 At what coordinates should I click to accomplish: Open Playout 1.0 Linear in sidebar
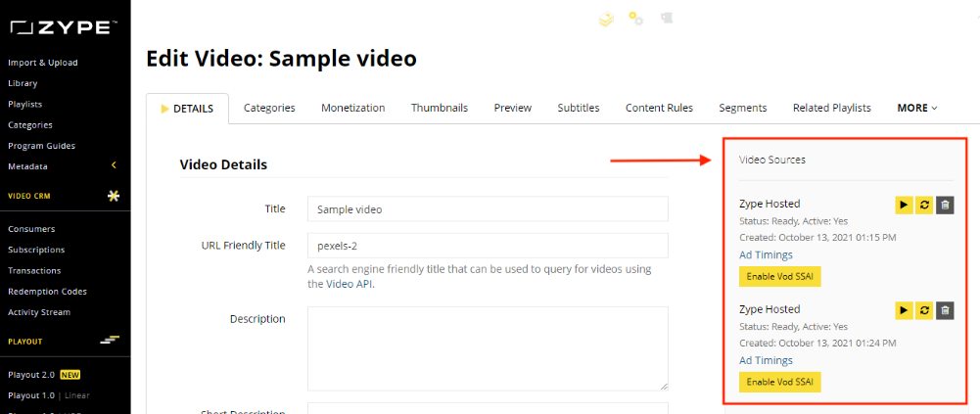coord(49,395)
